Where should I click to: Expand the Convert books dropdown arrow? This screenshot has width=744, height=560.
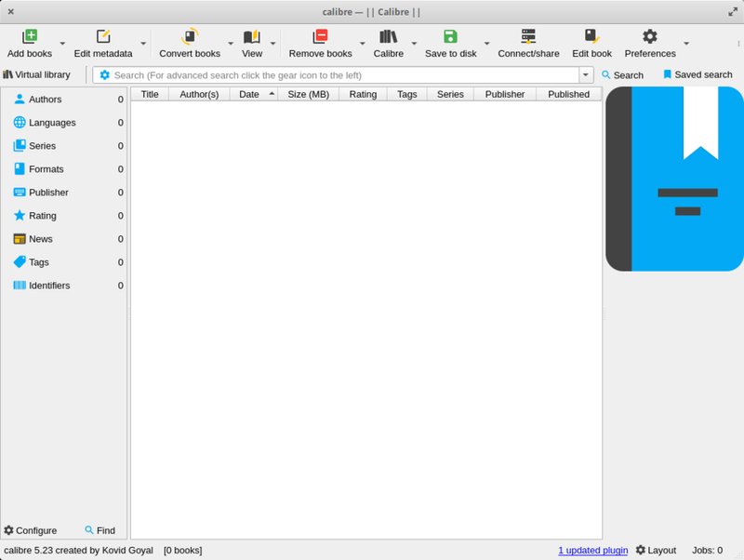point(231,44)
